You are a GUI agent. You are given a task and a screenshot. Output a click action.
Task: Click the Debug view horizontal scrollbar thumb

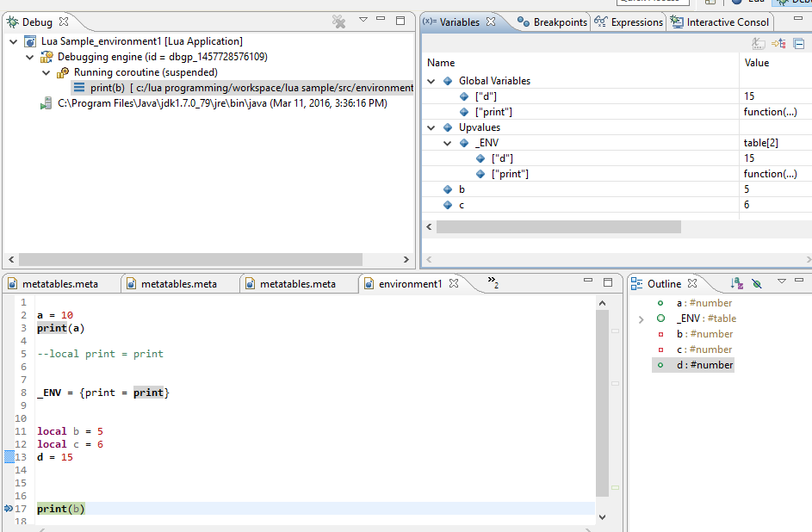point(190,259)
